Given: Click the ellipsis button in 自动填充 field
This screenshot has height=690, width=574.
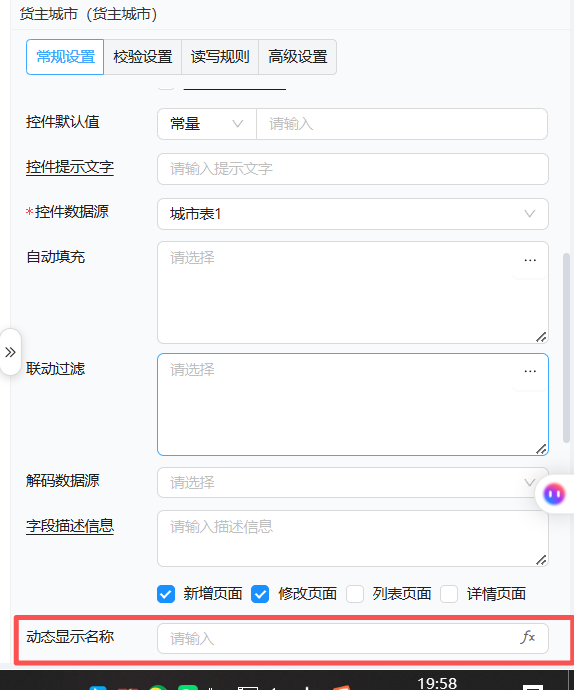Looking at the screenshot, I should pyautogui.click(x=530, y=260).
